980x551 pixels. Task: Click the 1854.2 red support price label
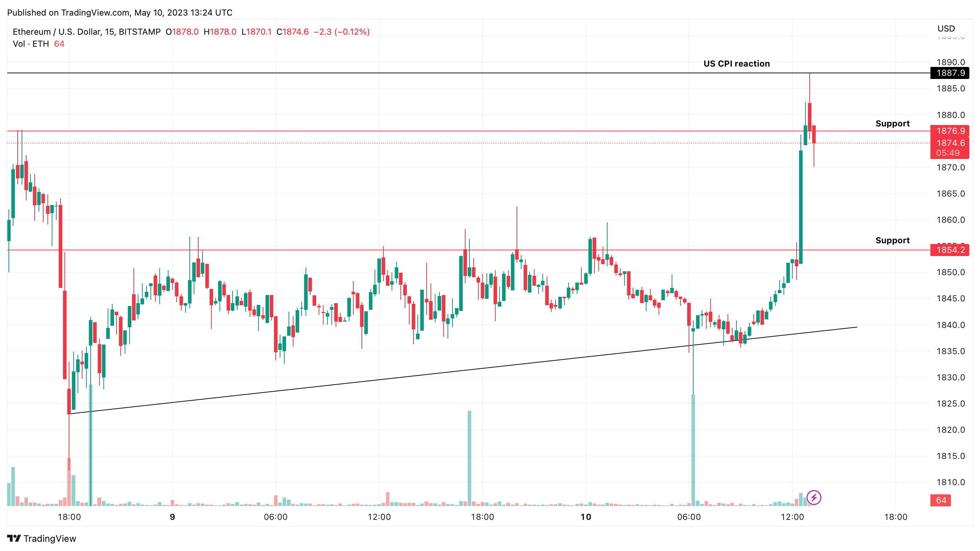point(950,250)
